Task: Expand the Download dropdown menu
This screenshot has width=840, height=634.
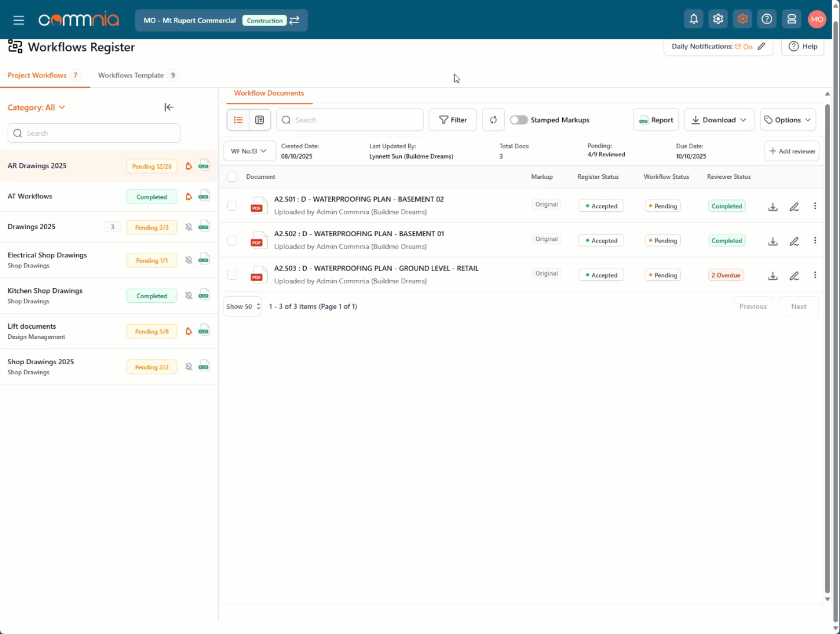Action: coord(718,120)
